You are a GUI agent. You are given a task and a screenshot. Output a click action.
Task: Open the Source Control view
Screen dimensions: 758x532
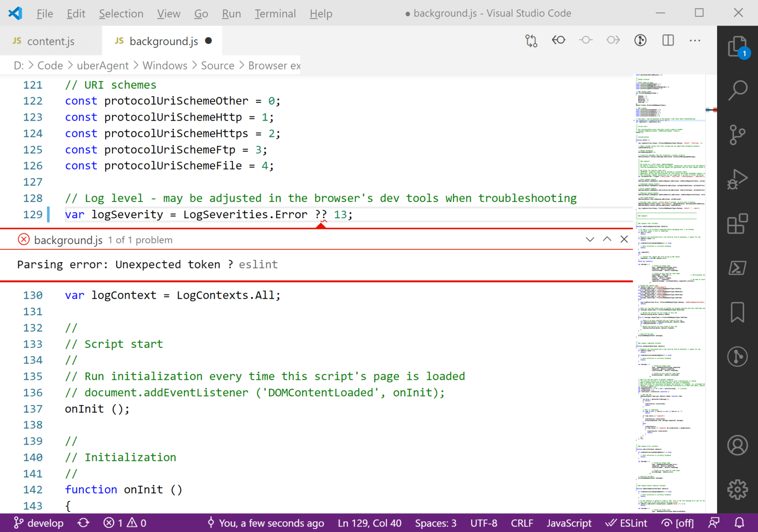tap(738, 134)
